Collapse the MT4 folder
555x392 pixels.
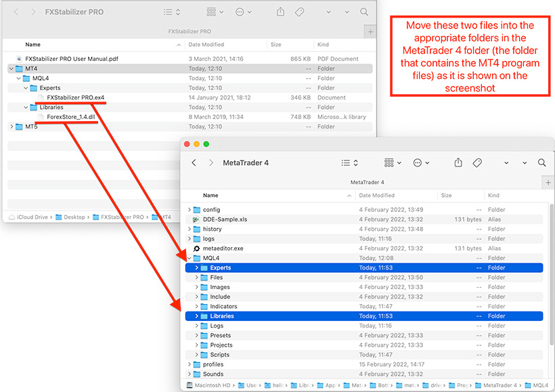coord(12,68)
